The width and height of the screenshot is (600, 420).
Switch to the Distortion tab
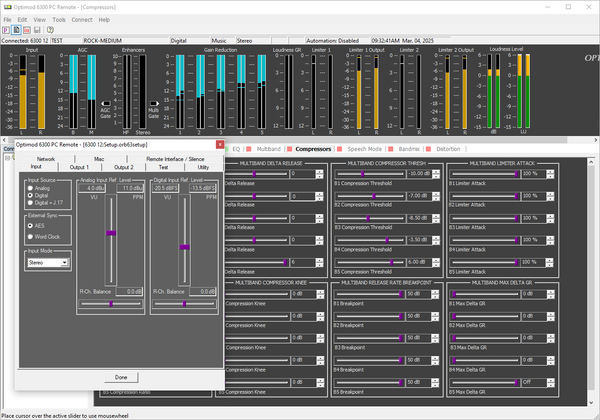[448, 148]
